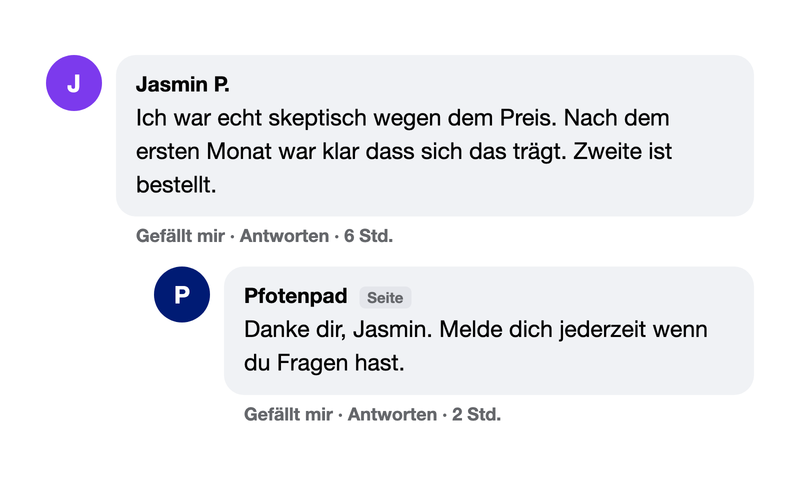This screenshot has height=480, width=800.
Task: Click the word 'skeptisch' in Jasmin's comment
Action: (x=317, y=118)
